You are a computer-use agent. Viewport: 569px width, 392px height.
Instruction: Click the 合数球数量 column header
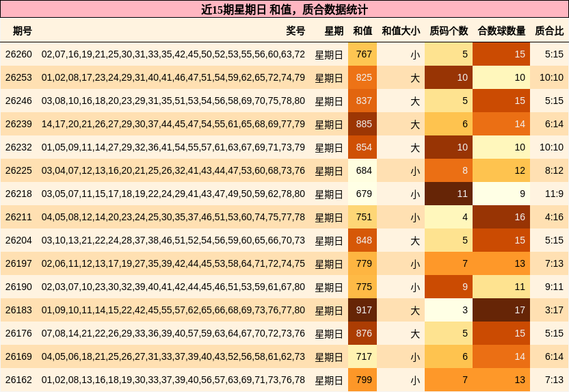(x=501, y=31)
